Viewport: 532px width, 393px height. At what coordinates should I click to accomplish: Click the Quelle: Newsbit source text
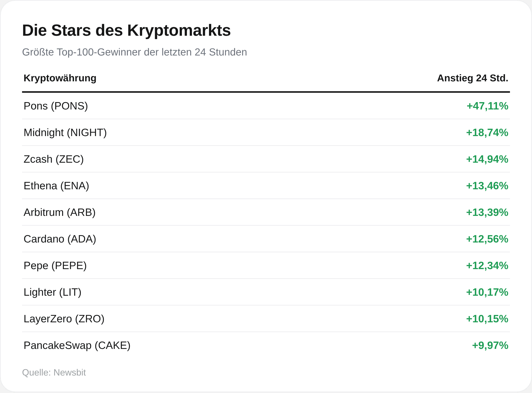point(54,372)
